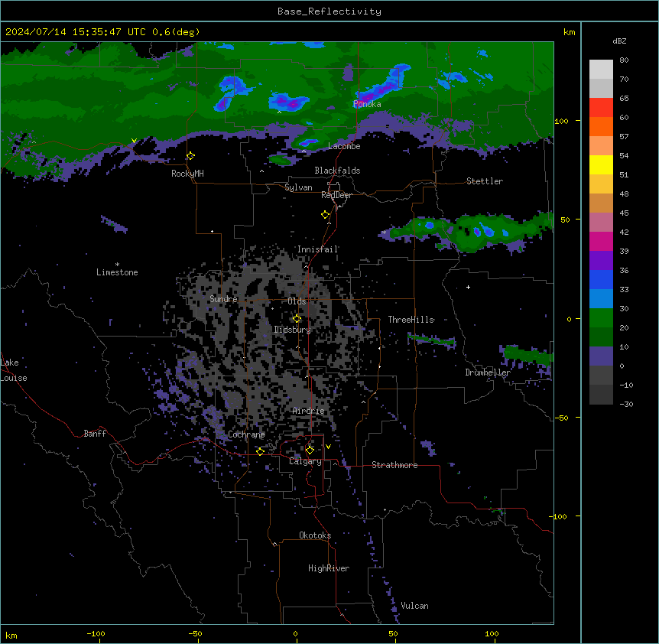Pick the slate 0-10 dBZ legend swatch
The width and height of the screenshot is (659, 644).
pos(601,356)
